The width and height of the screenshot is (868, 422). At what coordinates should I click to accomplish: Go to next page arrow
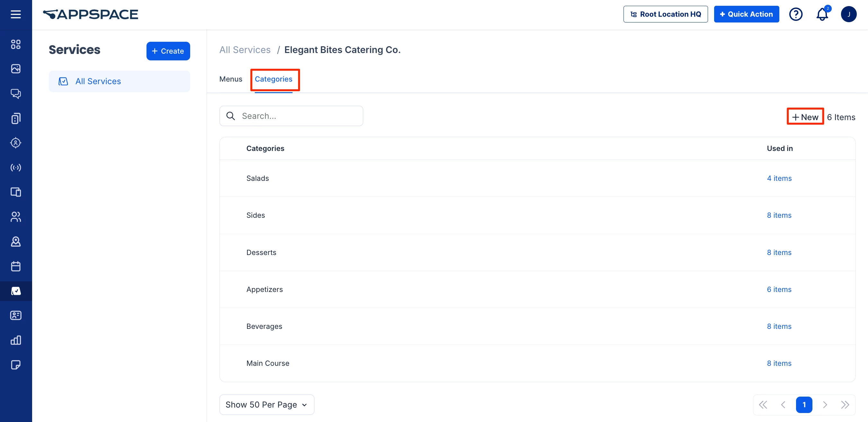(x=825, y=404)
